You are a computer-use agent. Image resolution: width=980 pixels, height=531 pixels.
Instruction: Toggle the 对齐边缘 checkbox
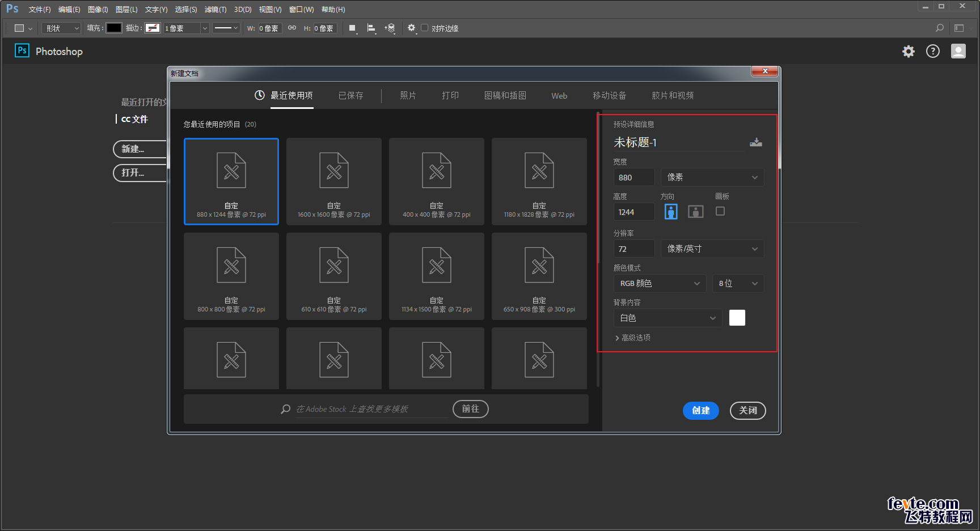(424, 28)
